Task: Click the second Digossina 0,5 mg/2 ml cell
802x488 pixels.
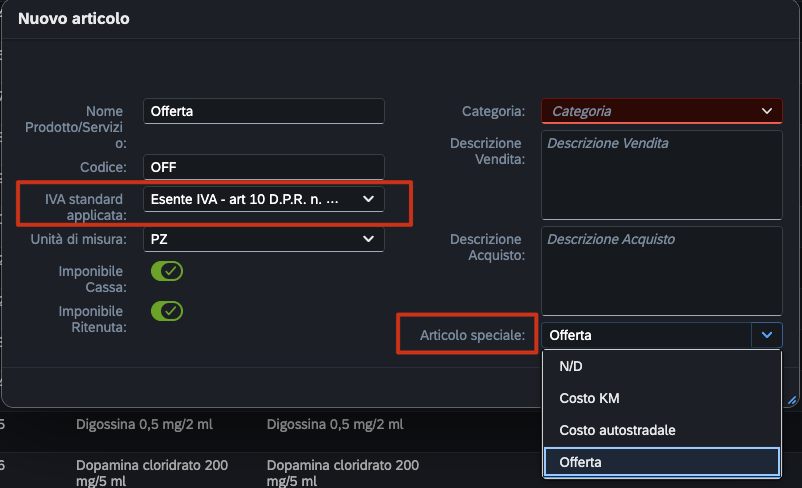Action: (x=335, y=424)
